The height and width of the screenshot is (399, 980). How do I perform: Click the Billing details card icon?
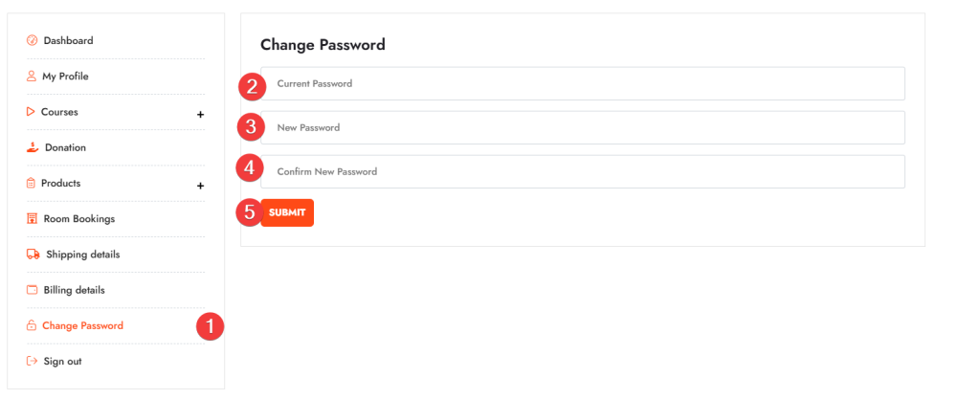point(32,290)
